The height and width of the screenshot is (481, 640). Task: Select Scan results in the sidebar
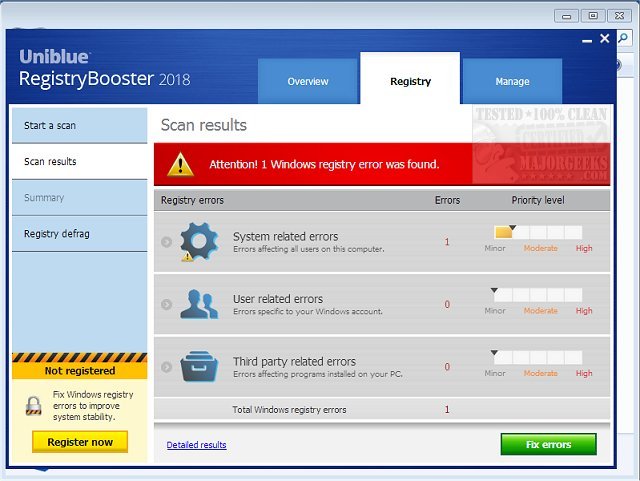point(80,161)
